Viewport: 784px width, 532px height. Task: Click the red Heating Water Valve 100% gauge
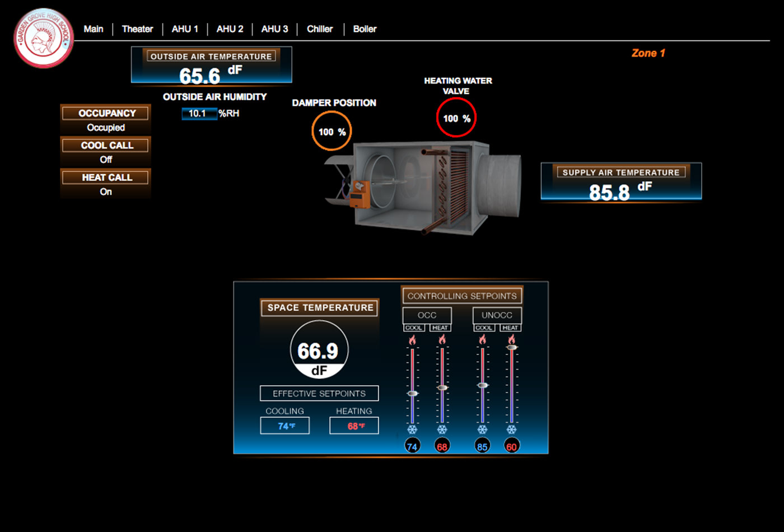456,118
